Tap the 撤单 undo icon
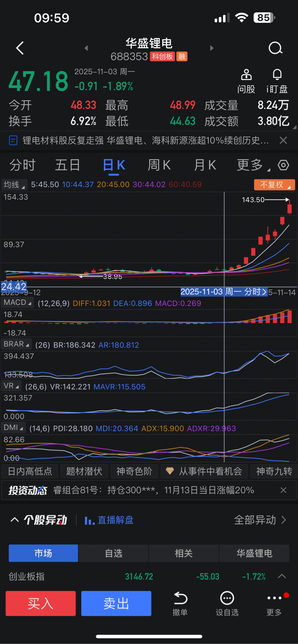The width and height of the screenshot is (298, 644). click(x=180, y=599)
